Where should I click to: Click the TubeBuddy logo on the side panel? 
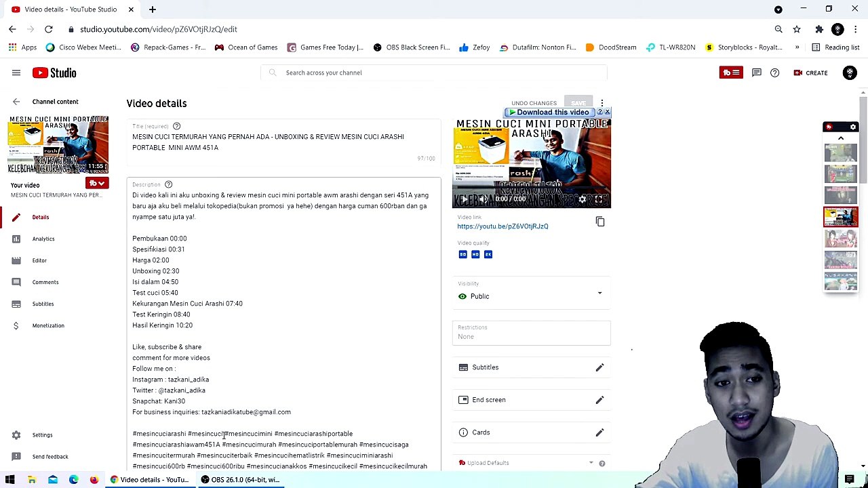tap(829, 127)
